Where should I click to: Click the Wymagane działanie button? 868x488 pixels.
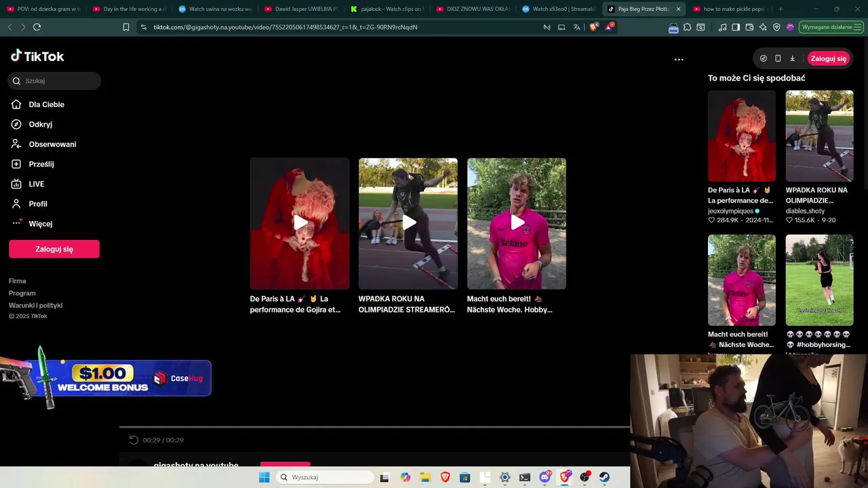pyautogui.click(x=831, y=27)
